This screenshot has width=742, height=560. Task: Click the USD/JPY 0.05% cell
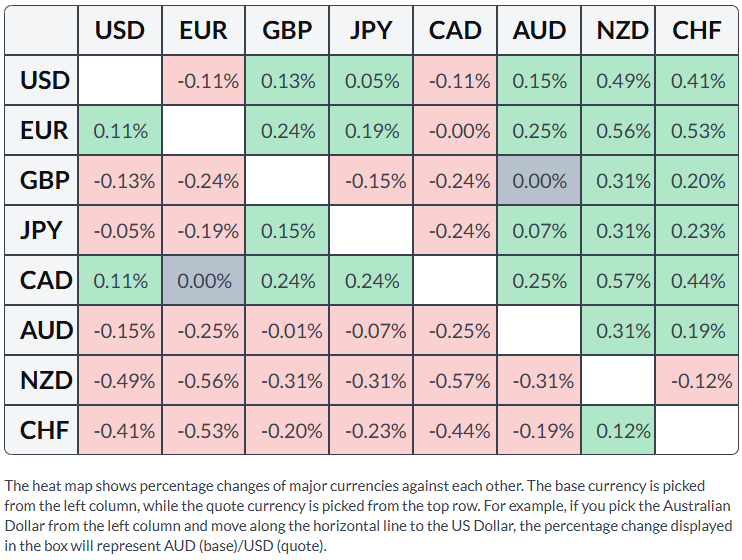click(371, 80)
